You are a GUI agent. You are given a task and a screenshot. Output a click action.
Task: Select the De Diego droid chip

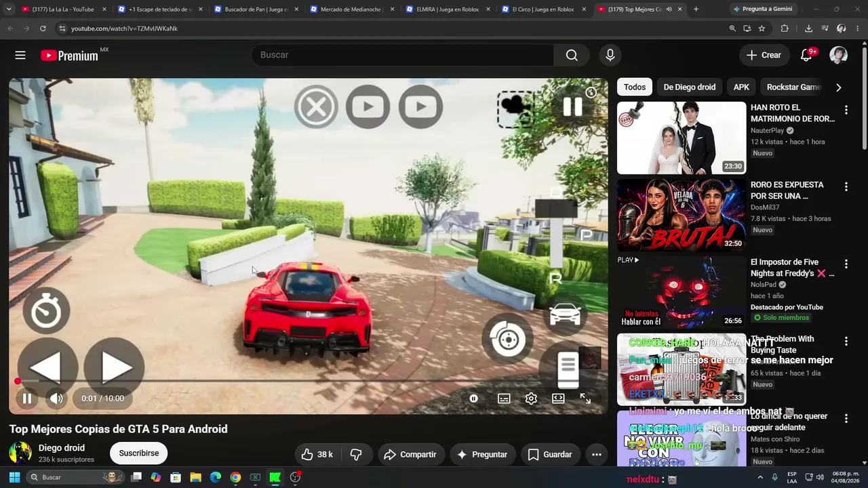[690, 87]
